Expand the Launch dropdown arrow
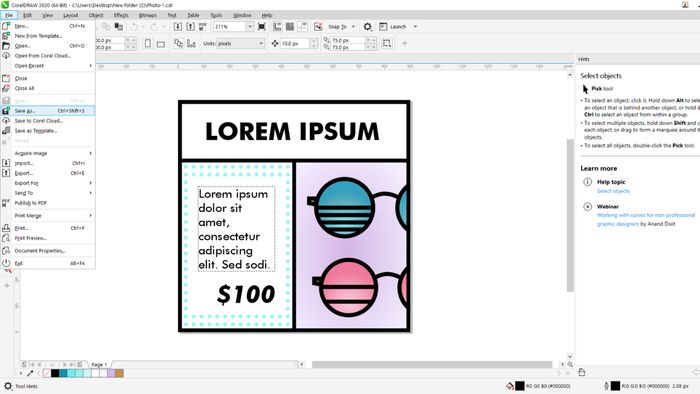 [415, 26]
